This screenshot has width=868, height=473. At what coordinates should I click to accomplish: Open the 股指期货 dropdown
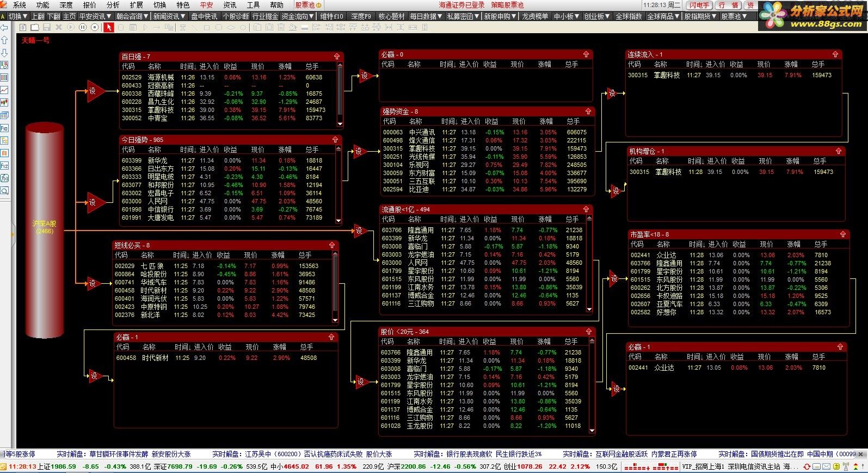700,16
